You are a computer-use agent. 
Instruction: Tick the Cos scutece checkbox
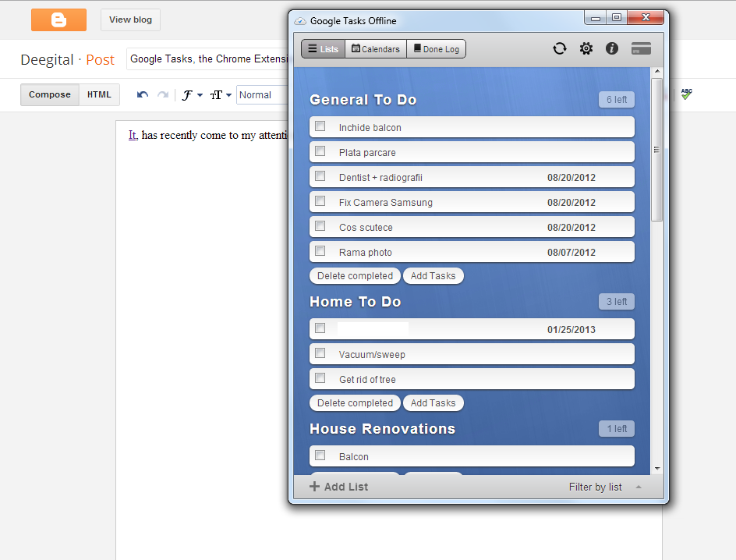coord(320,225)
